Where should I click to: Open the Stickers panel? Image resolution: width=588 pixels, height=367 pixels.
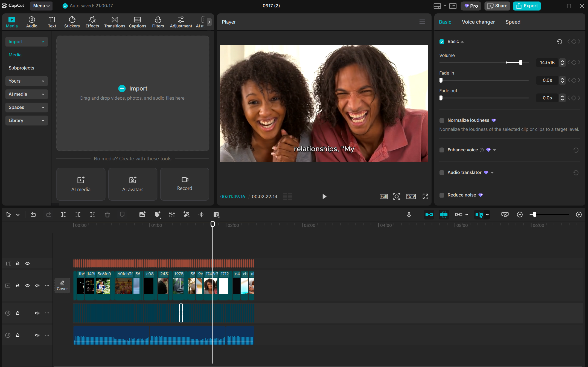tap(72, 22)
